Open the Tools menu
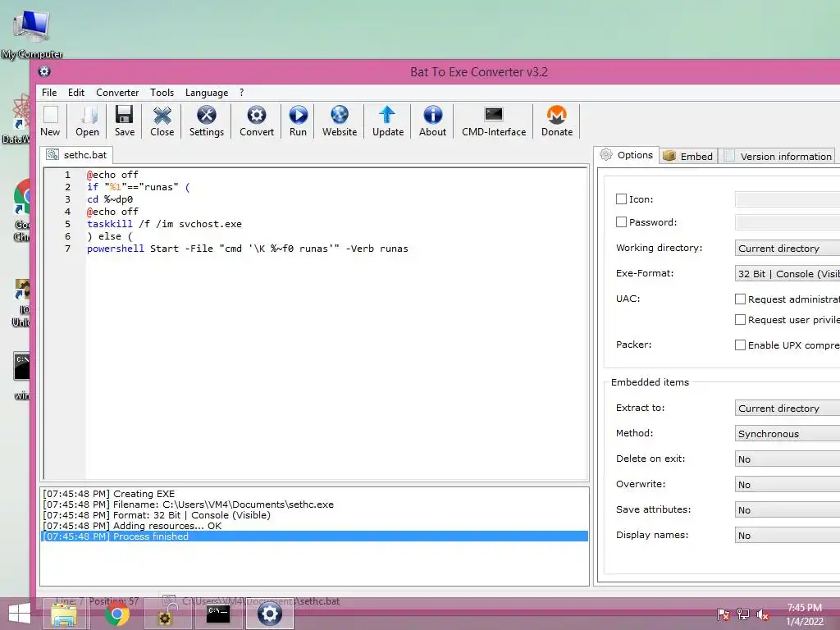Image resolution: width=840 pixels, height=630 pixels. pos(162,93)
